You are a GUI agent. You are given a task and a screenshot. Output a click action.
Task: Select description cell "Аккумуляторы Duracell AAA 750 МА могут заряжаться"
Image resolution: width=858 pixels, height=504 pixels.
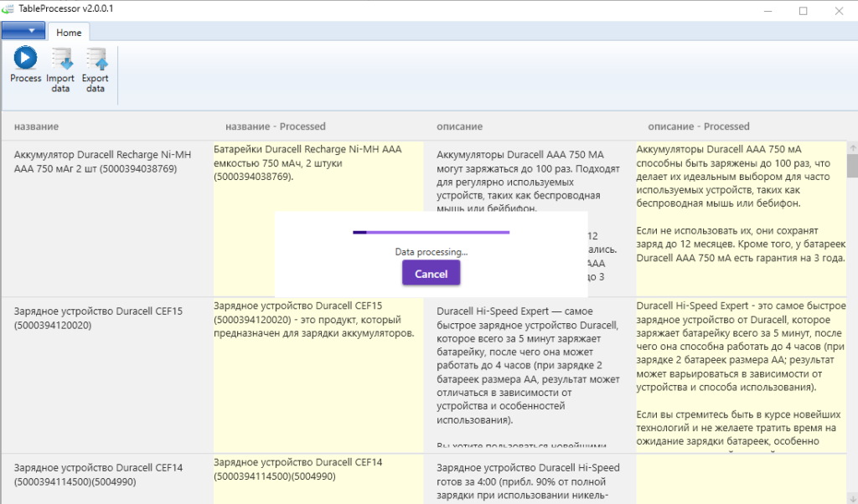[x=530, y=219]
